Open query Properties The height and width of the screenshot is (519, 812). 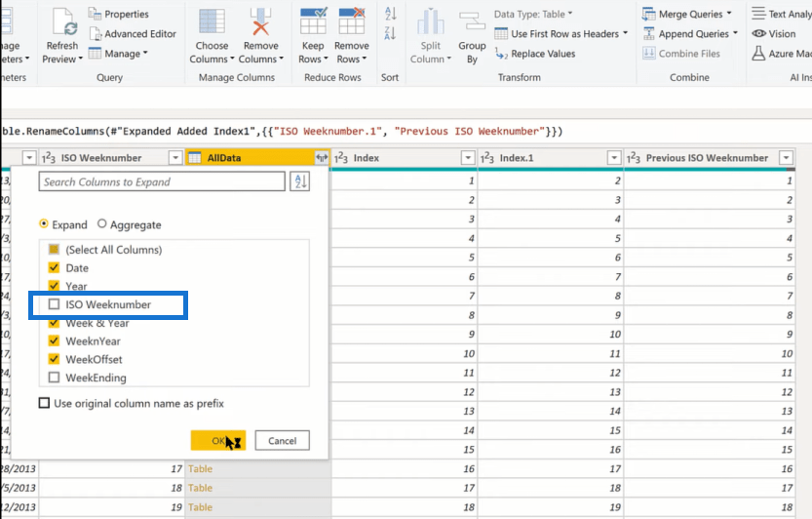(119, 14)
